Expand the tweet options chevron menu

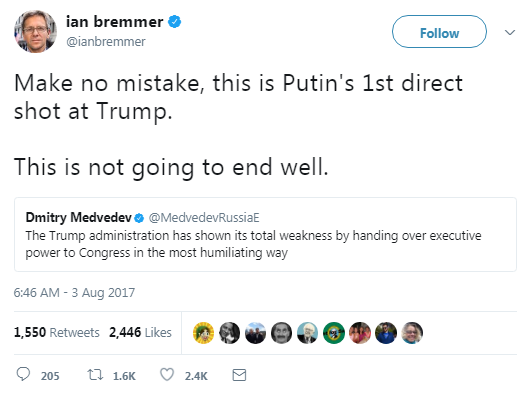[x=510, y=32]
